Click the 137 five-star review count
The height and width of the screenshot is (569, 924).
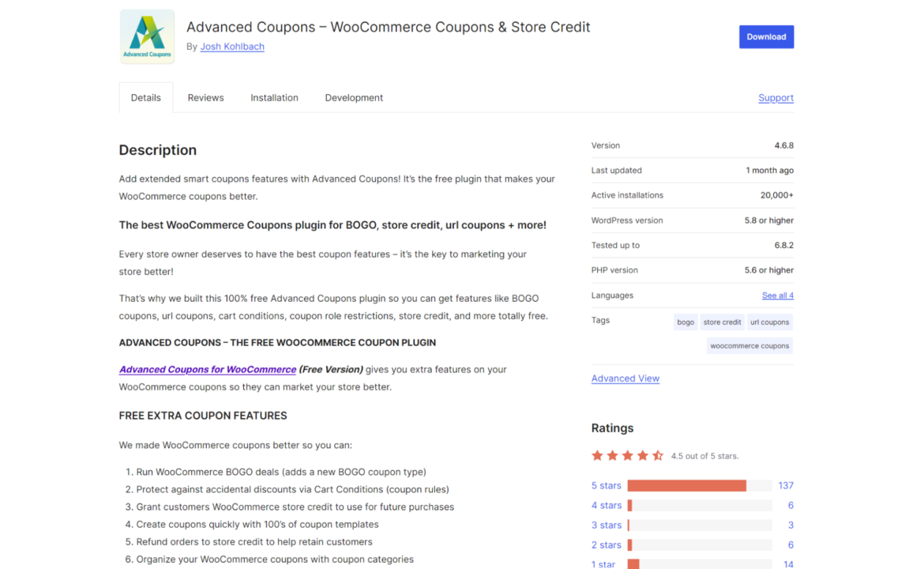pos(785,485)
